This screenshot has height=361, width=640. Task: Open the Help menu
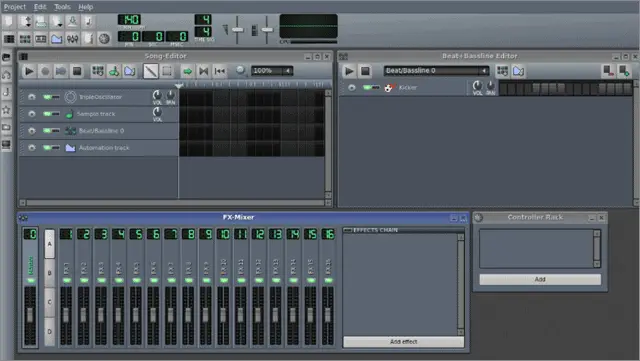pyautogui.click(x=86, y=7)
